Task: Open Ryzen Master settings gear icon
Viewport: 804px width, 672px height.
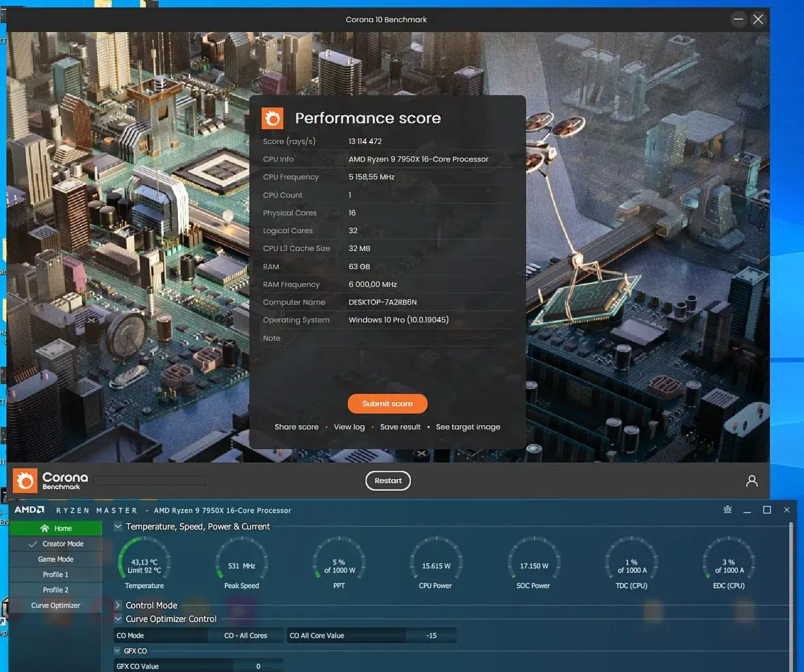Action: 728,510
